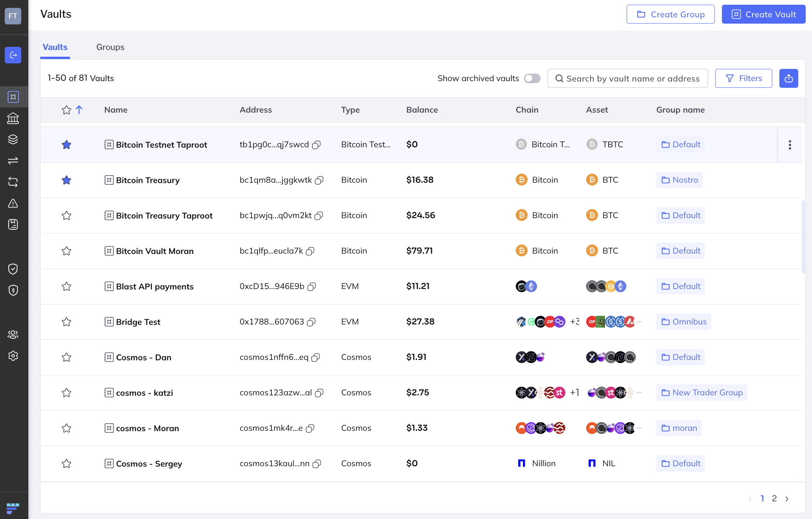Open the transfers arrows sidebar icon
Screen dimensions: 812x519
(x=13, y=161)
